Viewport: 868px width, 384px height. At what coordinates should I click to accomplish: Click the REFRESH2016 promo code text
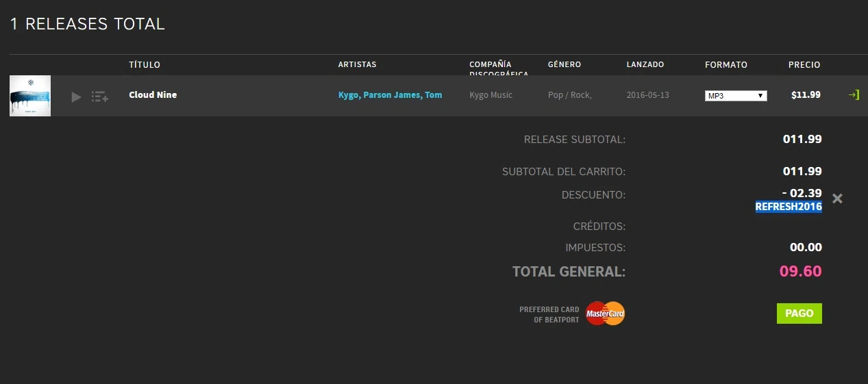(789, 207)
